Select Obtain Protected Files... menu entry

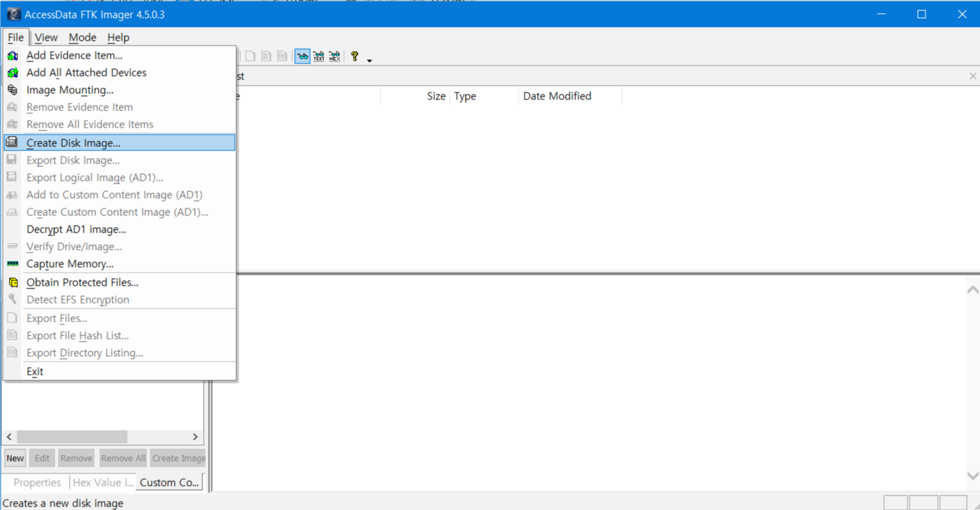119,282
